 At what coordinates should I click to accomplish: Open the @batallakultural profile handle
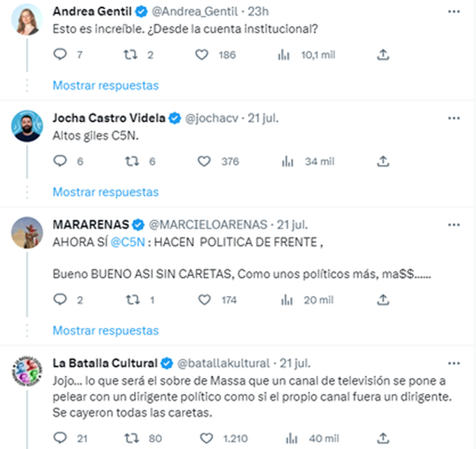point(223,363)
